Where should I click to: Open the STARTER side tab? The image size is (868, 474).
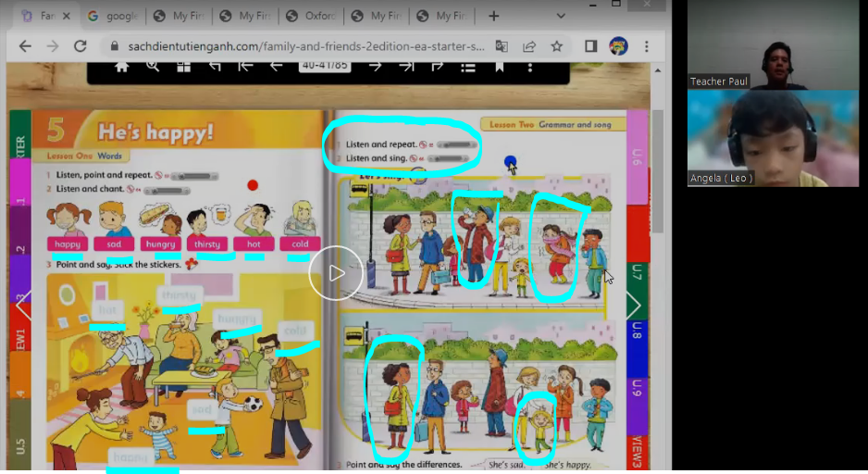click(x=20, y=133)
